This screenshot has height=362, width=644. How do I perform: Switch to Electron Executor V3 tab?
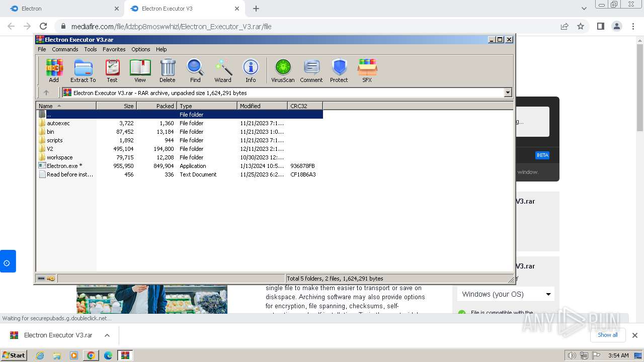click(x=184, y=9)
